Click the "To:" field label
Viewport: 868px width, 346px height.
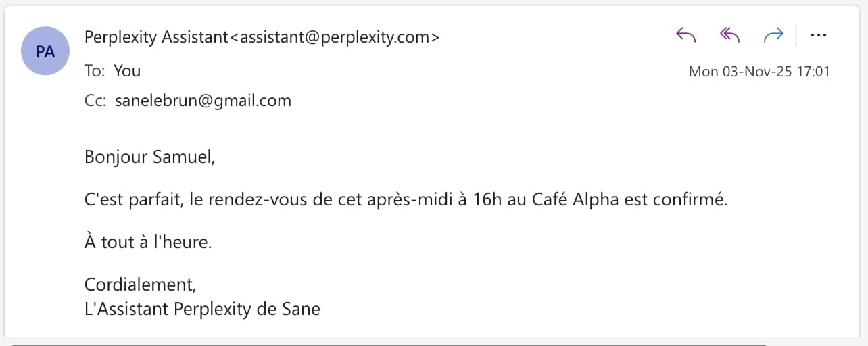(94, 70)
